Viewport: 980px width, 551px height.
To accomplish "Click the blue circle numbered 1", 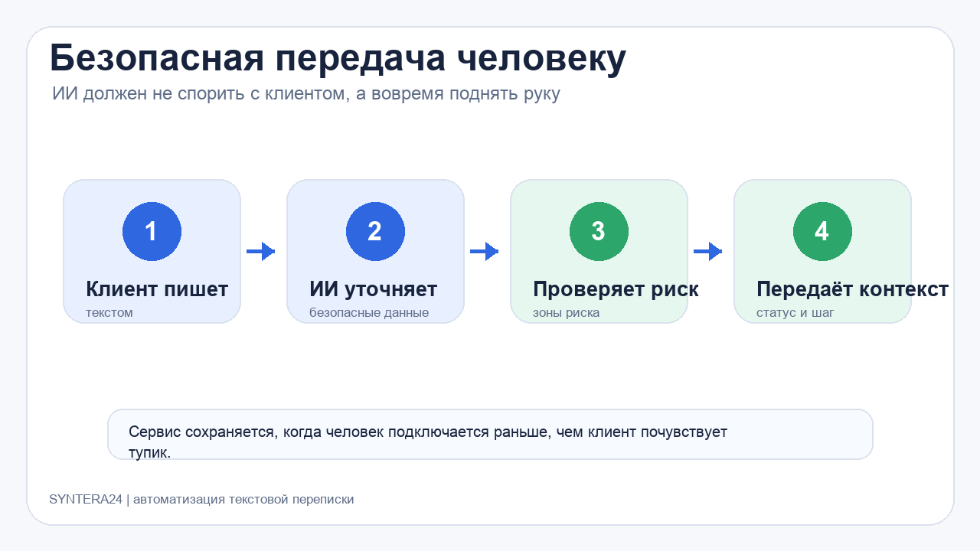I will pyautogui.click(x=152, y=231).
